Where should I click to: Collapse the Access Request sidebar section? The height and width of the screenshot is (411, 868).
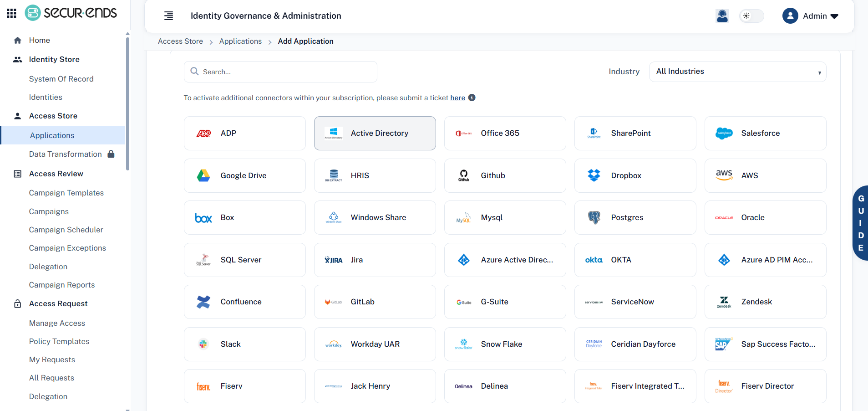tap(58, 303)
